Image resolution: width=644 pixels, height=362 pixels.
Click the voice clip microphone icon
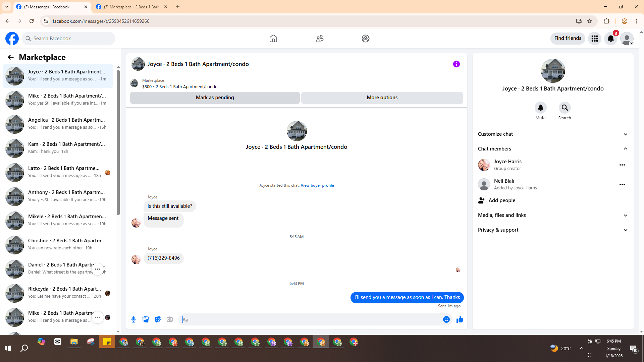[x=133, y=319]
